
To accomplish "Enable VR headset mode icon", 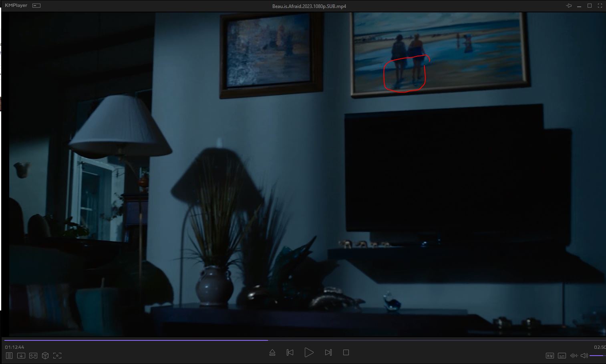I will pos(33,356).
